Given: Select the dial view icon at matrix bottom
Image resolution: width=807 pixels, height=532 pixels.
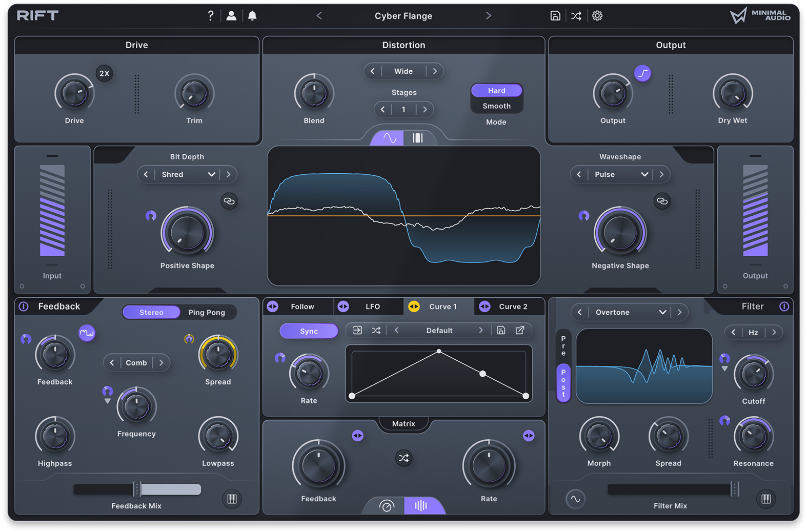Looking at the screenshot, I should 387,506.
